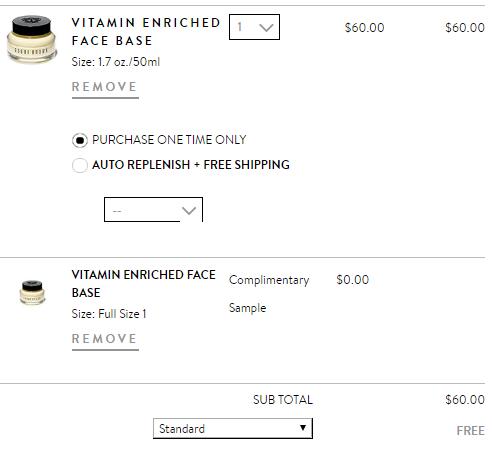Click the Auto Replenish + Free Shipping label
Image resolution: width=492 pixels, height=452 pixels.
click(191, 165)
